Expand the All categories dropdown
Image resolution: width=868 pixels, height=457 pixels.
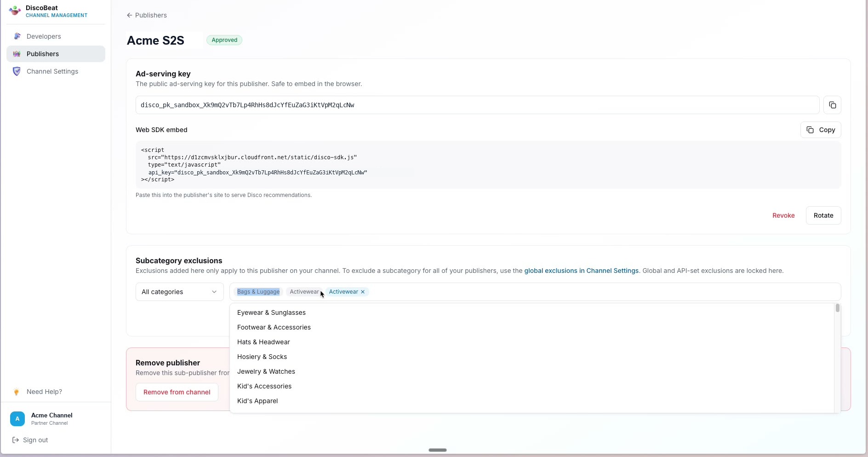(180, 292)
